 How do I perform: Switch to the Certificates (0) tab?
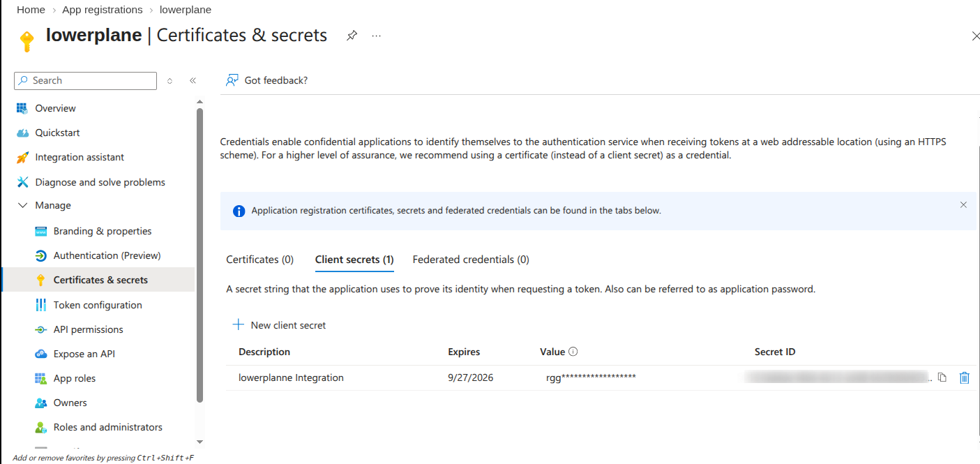click(260, 260)
